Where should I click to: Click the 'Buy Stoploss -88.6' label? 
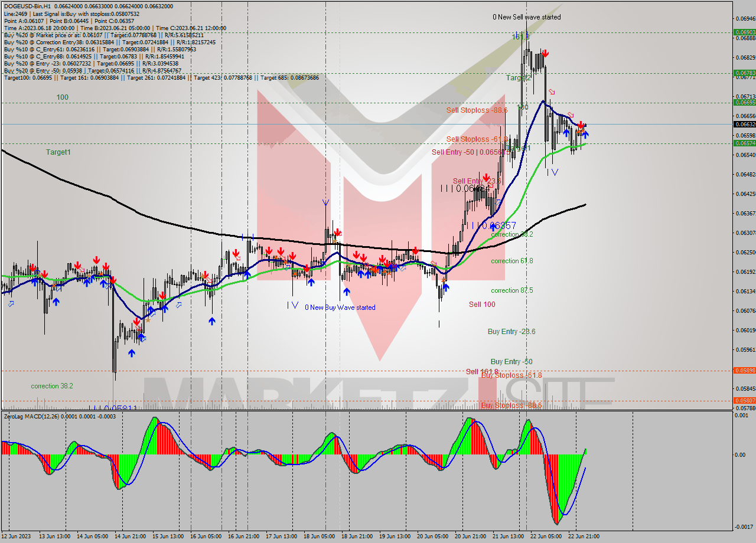pyautogui.click(x=511, y=405)
